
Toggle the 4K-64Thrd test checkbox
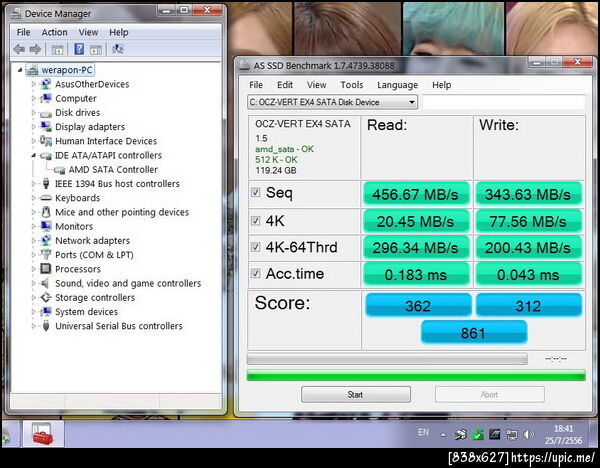click(256, 247)
